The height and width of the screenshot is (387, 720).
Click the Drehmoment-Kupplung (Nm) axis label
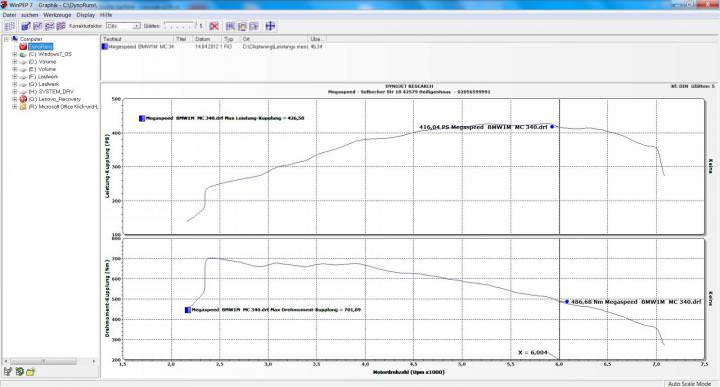click(x=107, y=297)
